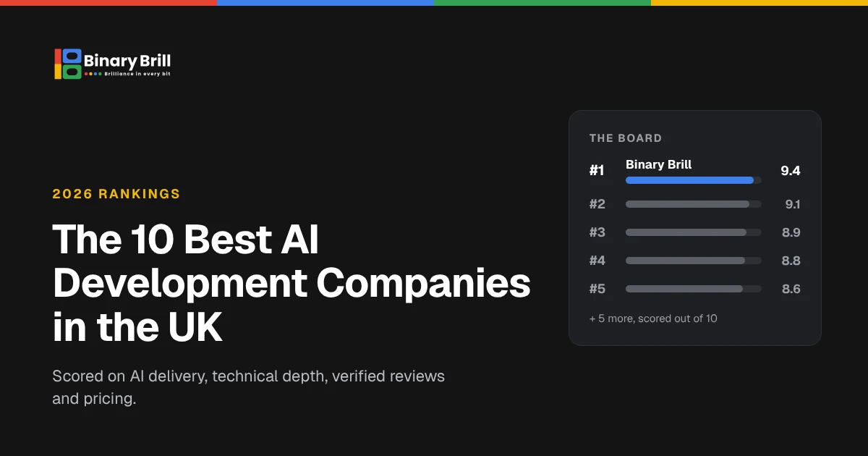Click the "Scored on AI delivery" subtitle text
This screenshot has height=456, width=868.
click(x=248, y=387)
